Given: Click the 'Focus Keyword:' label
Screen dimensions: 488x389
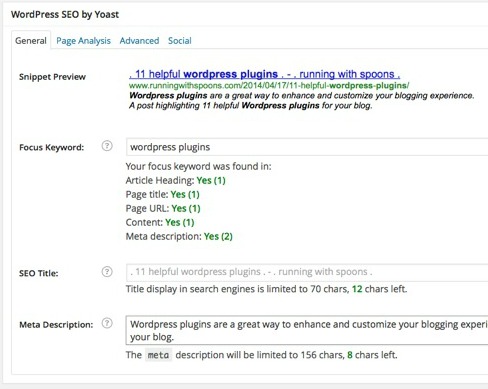Looking at the screenshot, I should 52,147.
